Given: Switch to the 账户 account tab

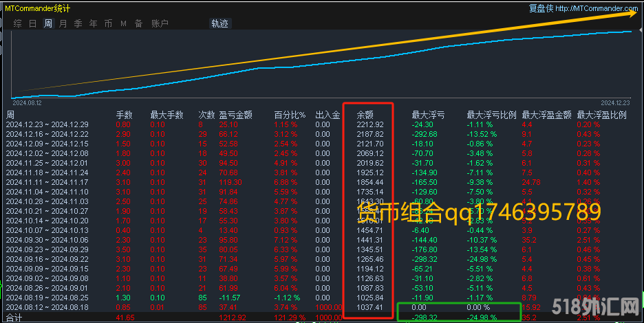Looking at the screenshot, I should pyautogui.click(x=160, y=23).
